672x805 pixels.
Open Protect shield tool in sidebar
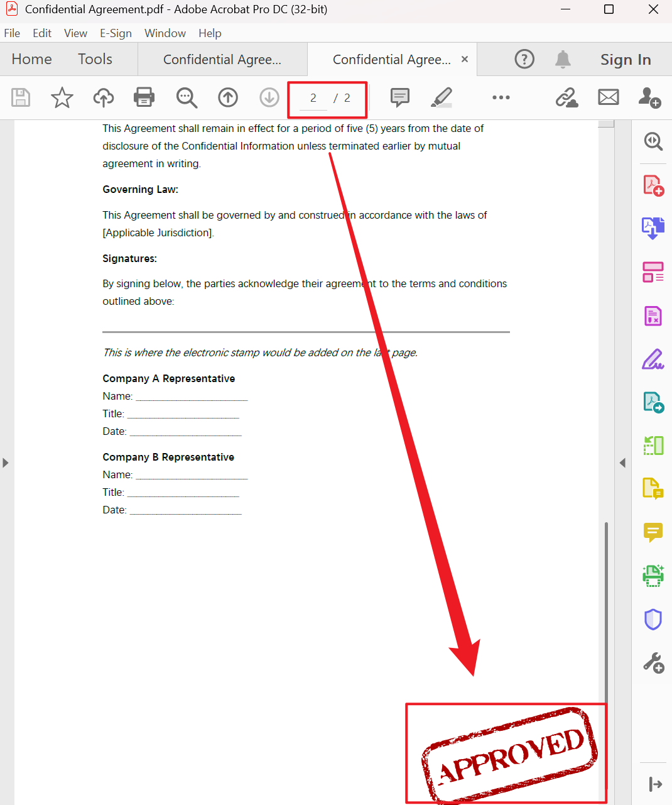coord(653,619)
